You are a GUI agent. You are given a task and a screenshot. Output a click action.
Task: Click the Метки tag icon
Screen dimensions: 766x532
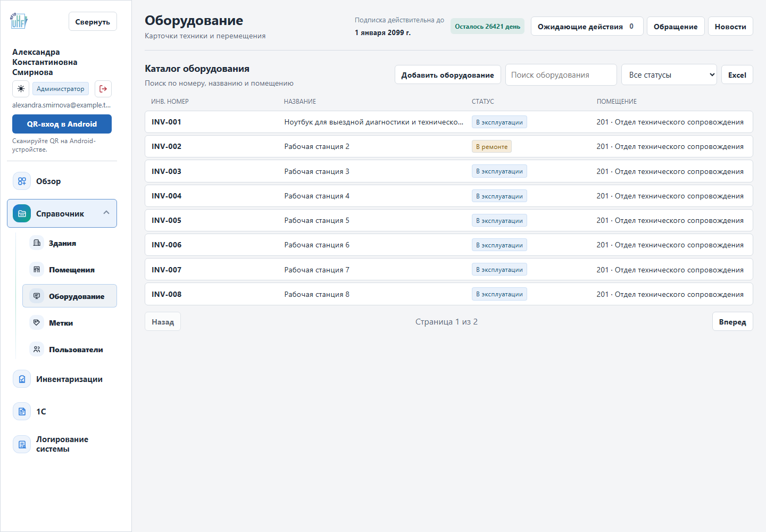click(x=37, y=323)
